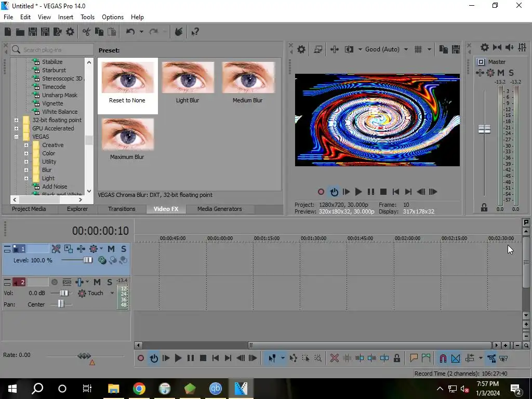Mute audio track 2

coord(97,282)
